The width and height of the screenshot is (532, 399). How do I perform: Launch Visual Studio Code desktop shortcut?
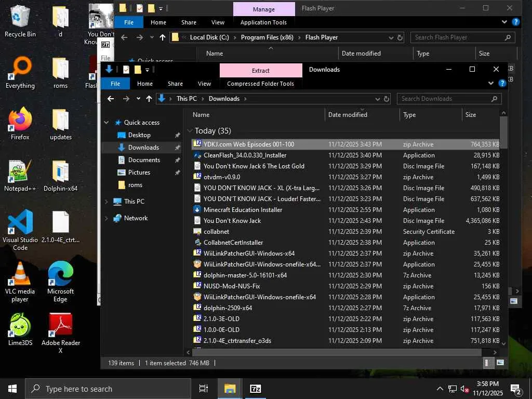click(20, 230)
